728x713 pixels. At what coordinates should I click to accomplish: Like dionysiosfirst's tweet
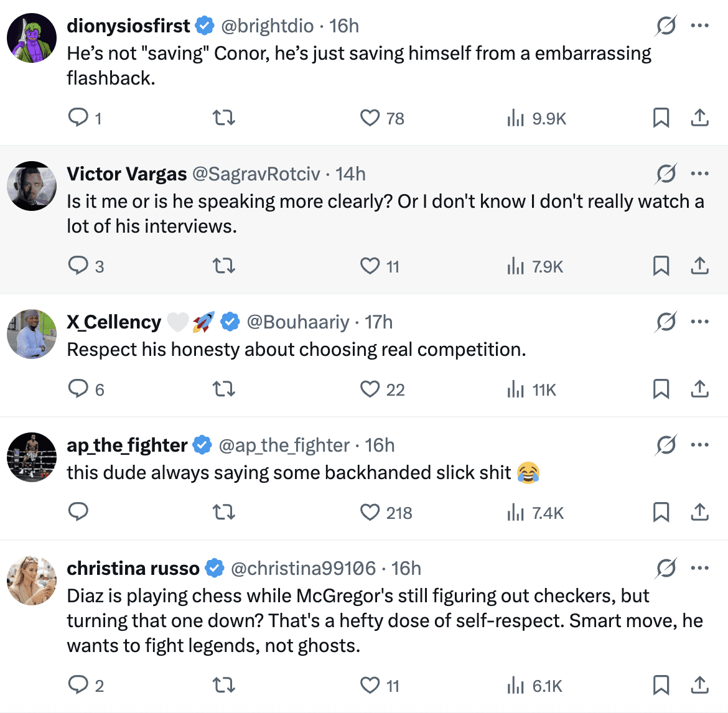(x=370, y=118)
